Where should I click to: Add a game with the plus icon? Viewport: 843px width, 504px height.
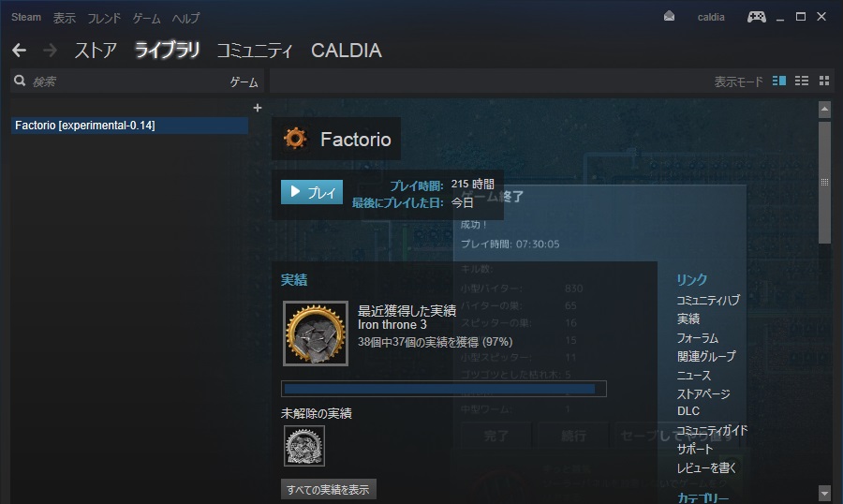click(x=258, y=108)
